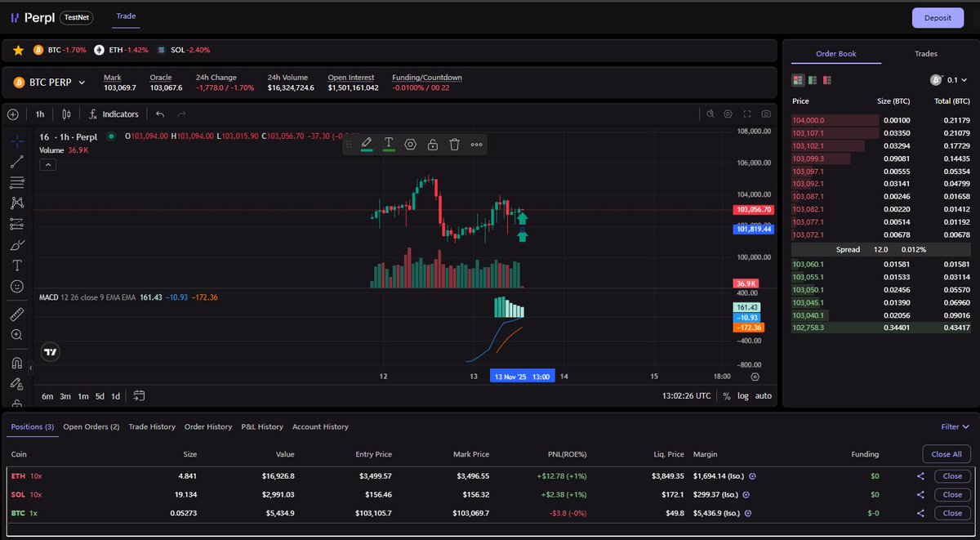Switch to the Trades tab
Viewport: 980px width, 540px height.
pyautogui.click(x=925, y=53)
